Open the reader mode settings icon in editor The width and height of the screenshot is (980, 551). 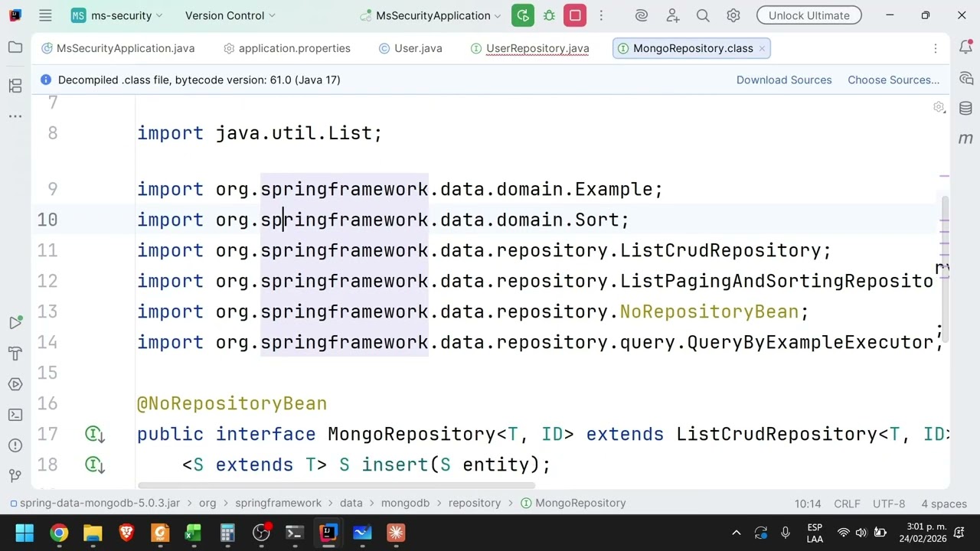coord(939,107)
